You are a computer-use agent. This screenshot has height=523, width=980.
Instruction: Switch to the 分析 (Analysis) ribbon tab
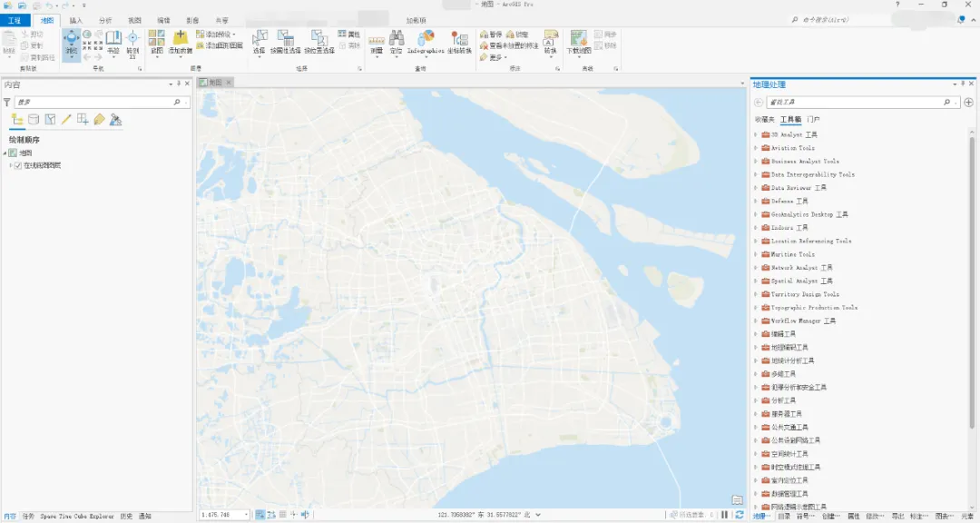(105, 21)
